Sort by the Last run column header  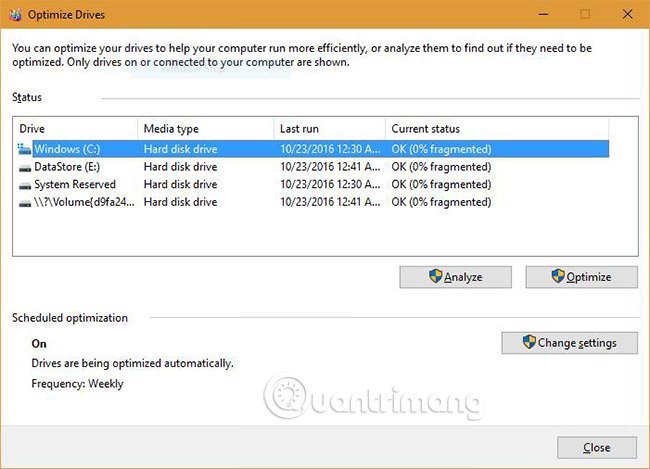pyautogui.click(x=329, y=129)
